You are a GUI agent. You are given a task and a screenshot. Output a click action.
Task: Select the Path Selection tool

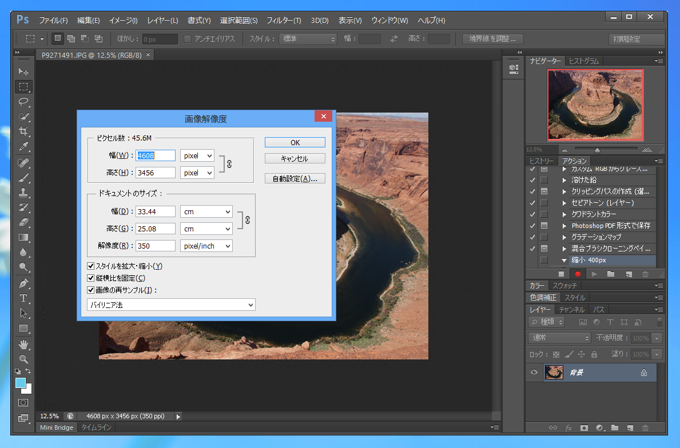[x=23, y=313]
